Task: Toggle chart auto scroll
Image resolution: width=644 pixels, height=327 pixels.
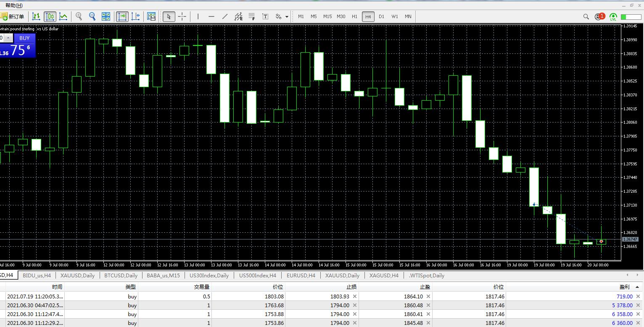Action: [x=122, y=16]
